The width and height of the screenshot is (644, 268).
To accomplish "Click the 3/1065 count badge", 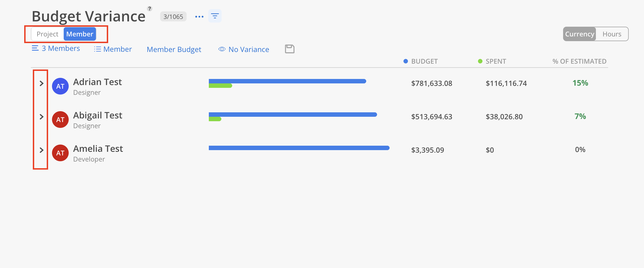I will coord(173,17).
